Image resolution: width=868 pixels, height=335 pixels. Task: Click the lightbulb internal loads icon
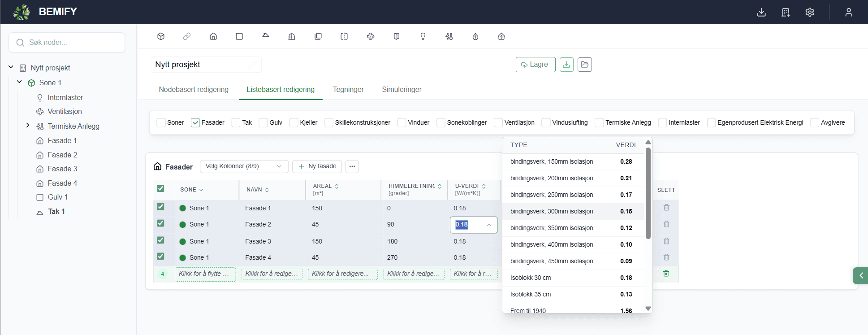(x=423, y=36)
